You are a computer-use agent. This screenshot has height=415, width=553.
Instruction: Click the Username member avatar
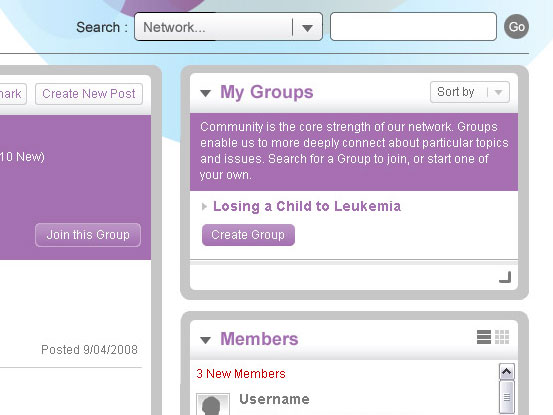[x=213, y=404]
